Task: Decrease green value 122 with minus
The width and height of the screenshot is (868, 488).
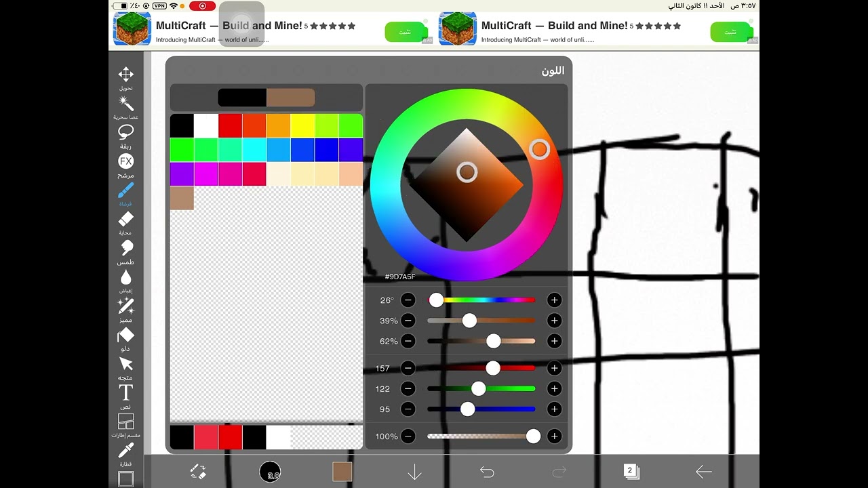Action: (x=408, y=388)
